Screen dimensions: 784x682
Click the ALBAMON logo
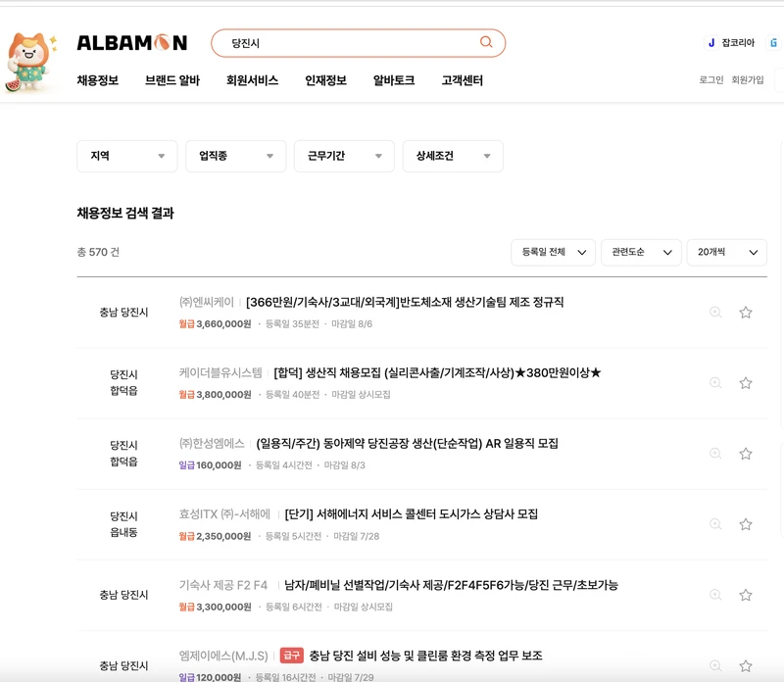coord(132,40)
